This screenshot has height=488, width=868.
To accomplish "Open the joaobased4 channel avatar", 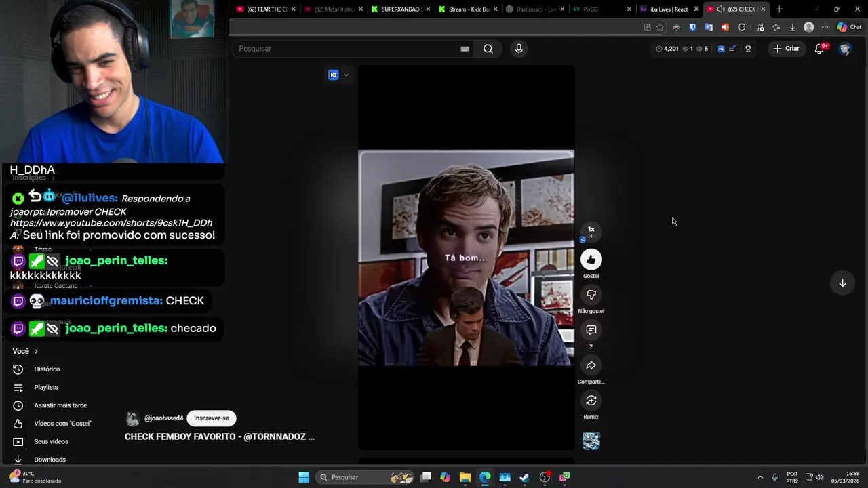I will pyautogui.click(x=133, y=418).
